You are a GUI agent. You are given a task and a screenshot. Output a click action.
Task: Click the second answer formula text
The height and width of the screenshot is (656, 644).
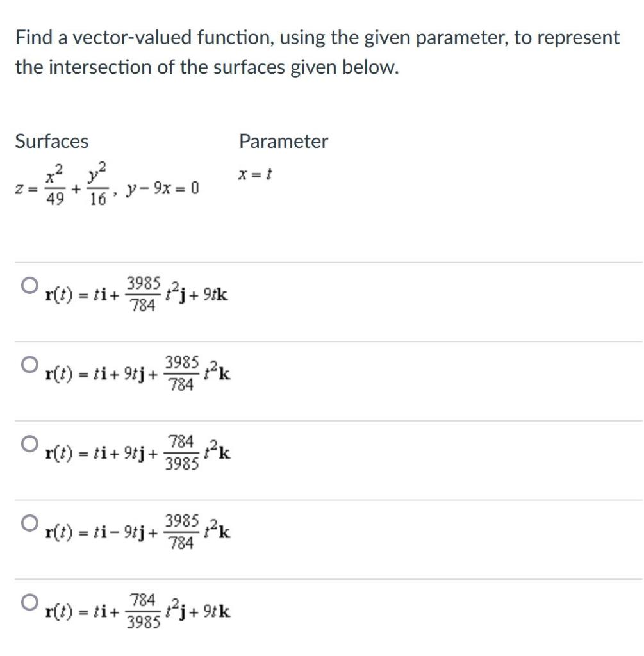coord(138,372)
